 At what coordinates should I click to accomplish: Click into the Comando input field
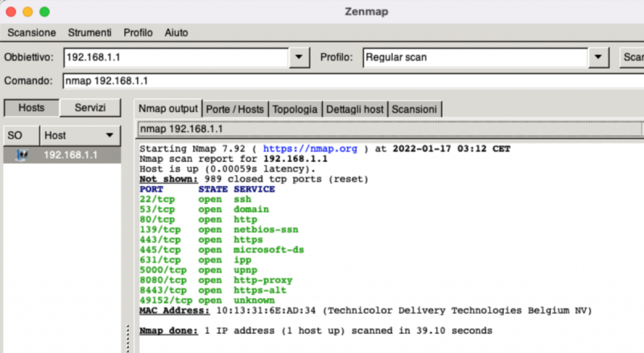pos(353,81)
